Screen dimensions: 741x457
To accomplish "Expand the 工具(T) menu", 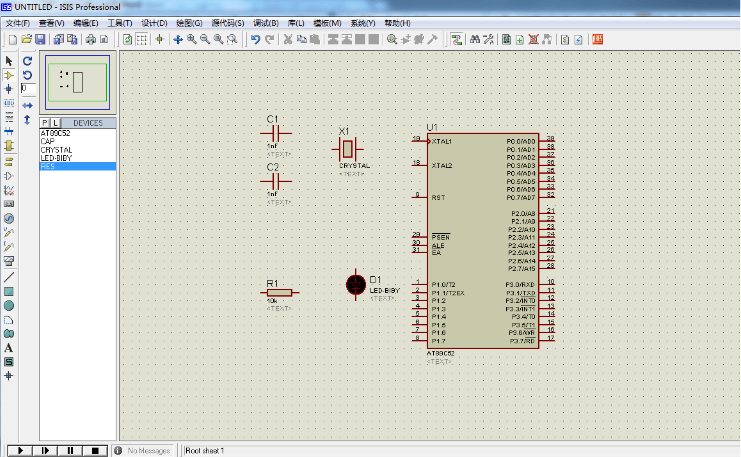I will [x=119, y=22].
